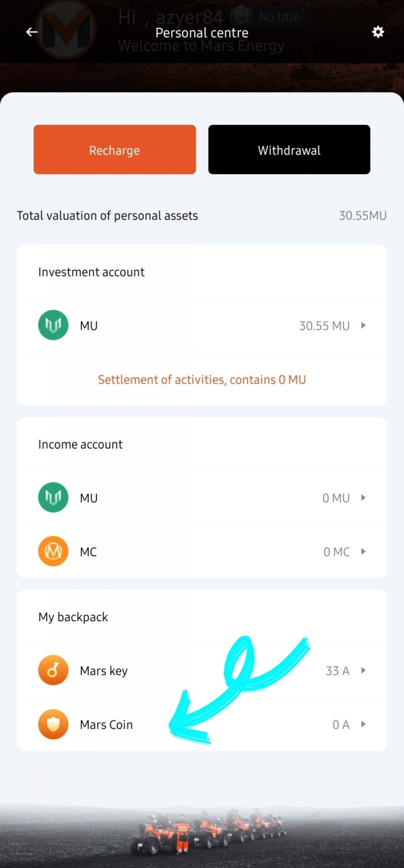Image resolution: width=404 pixels, height=868 pixels.
Task: Tap the Personal centre title
Action: tap(201, 33)
